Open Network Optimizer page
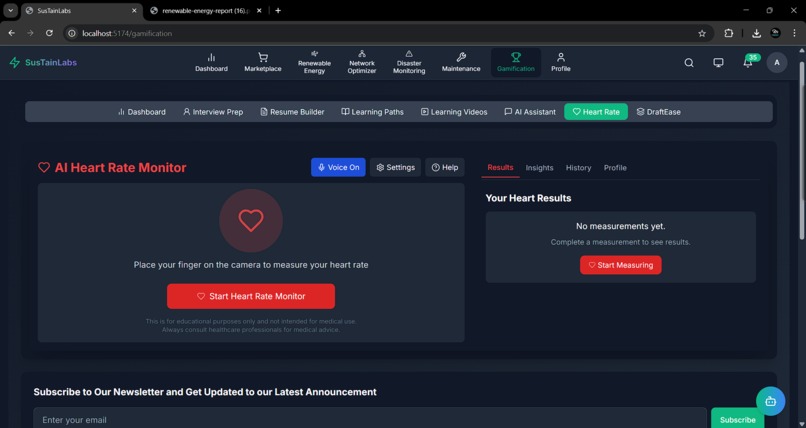Image resolution: width=806 pixels, height=428 pixels. pyautogui.click(x=362, y=63)
